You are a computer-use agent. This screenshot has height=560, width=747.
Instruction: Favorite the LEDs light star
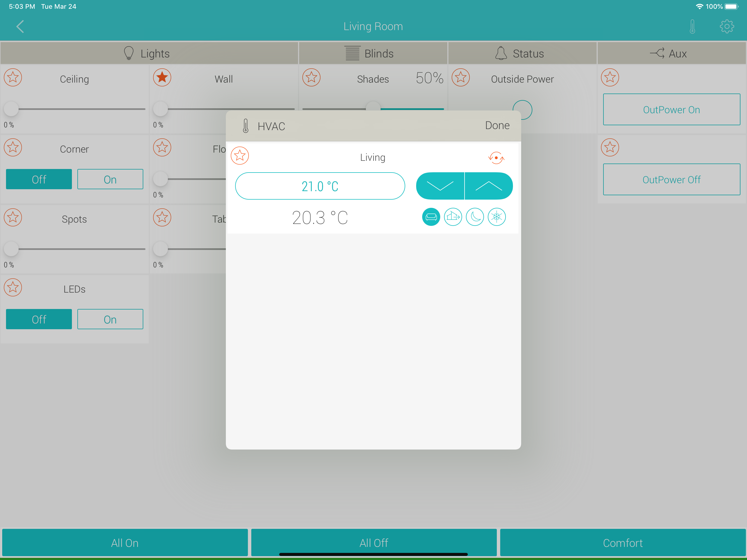[13, 287]
